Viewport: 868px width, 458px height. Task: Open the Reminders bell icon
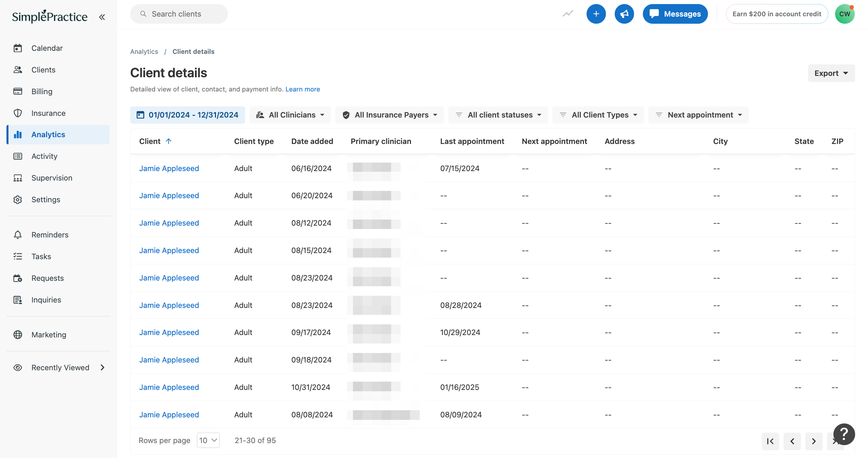[x=18, y=234]
